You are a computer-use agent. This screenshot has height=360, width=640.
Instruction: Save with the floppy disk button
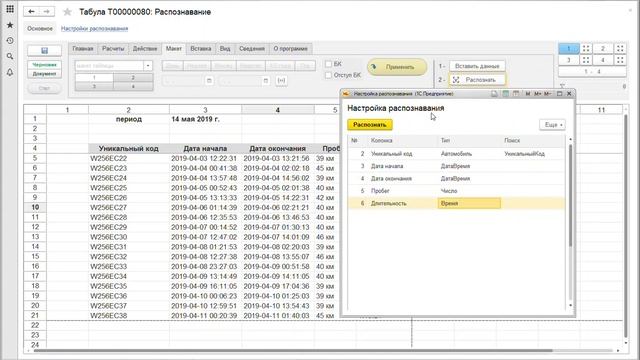(44, 50)
